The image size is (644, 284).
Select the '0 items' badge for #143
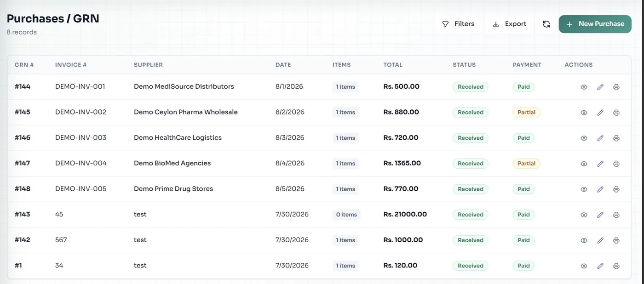[x=346, y=215]
